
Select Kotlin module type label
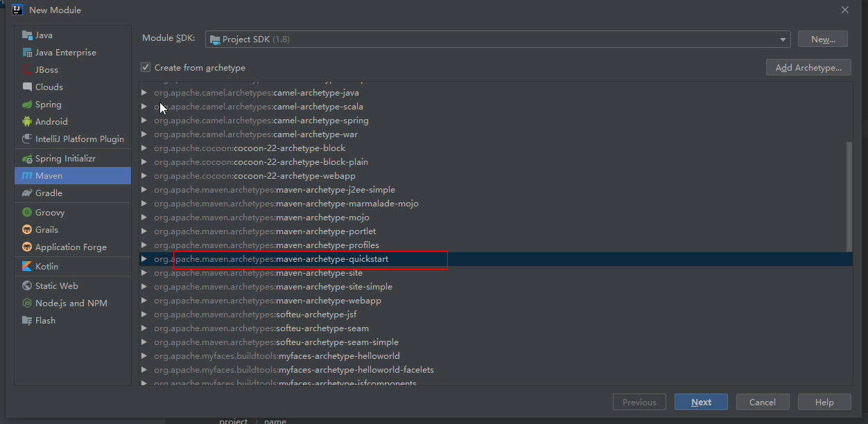click(46, 267)
